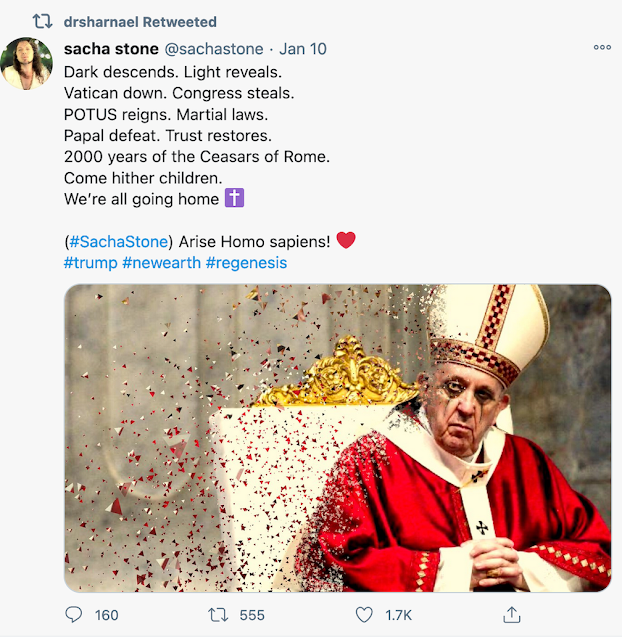This screenshot has height=640, width=622.
Task: Like the tweet with the heart icon
Action: pos(365,615)
